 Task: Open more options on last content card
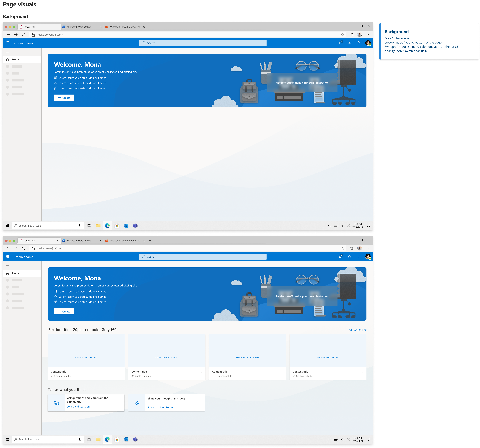362,374
